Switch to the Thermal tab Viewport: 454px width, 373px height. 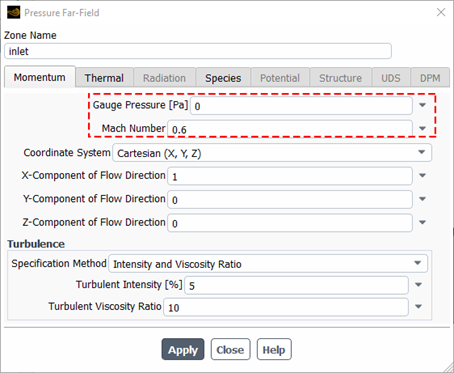(104, 78)
